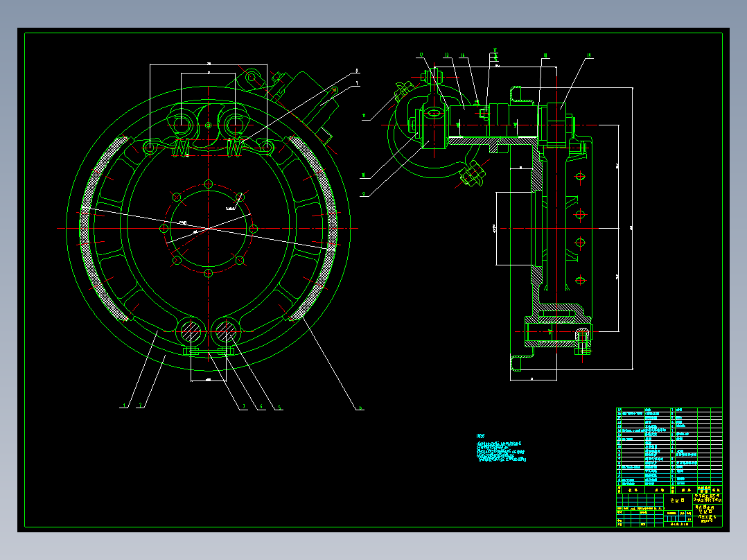Pick the rightmost bolt hole on the hub bolt circle

pos(253,229)
